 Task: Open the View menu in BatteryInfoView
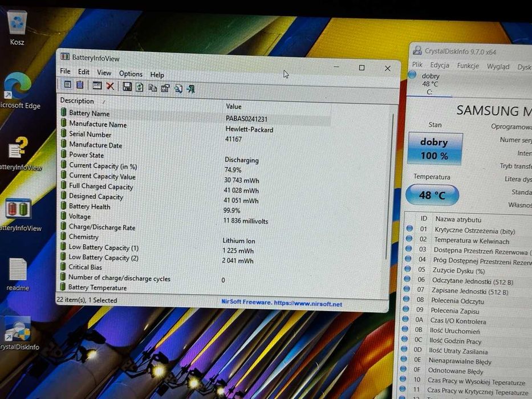click(x=104, y=72)
